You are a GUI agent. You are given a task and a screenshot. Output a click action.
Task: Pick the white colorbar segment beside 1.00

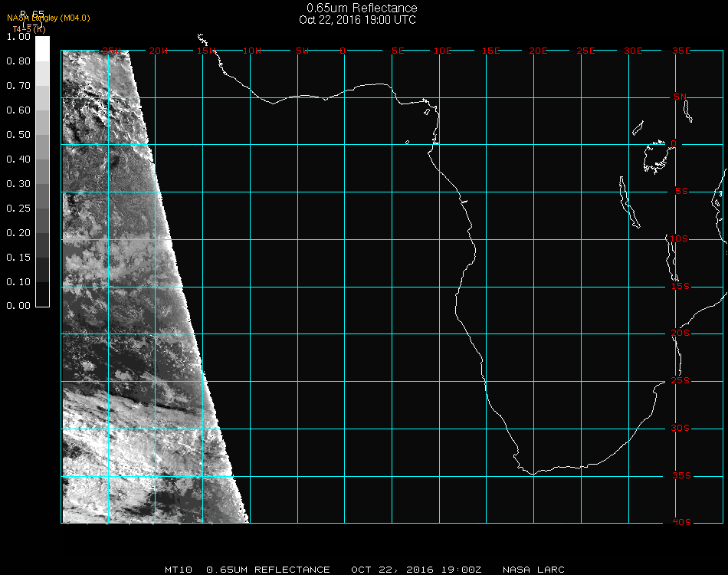[42, 49]
